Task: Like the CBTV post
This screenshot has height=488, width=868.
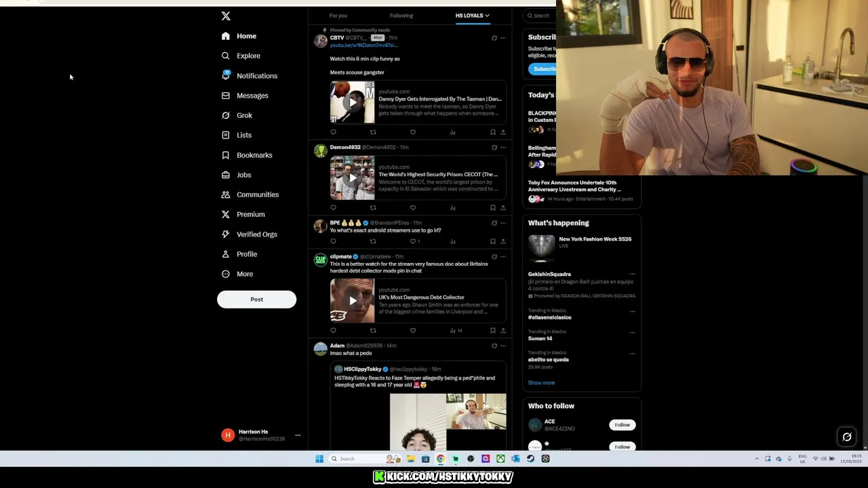Action: (x=413, y=132)
